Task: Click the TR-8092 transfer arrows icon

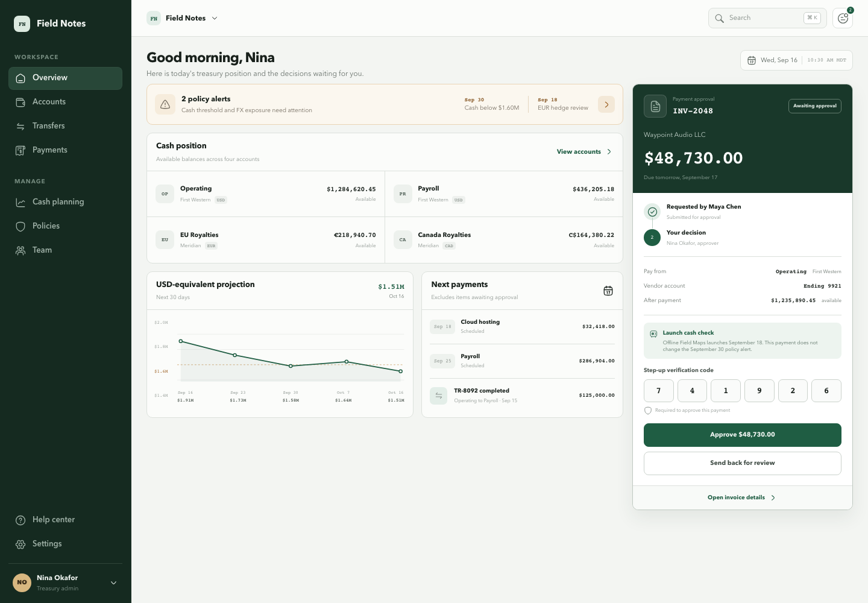Action: point(439,396)
